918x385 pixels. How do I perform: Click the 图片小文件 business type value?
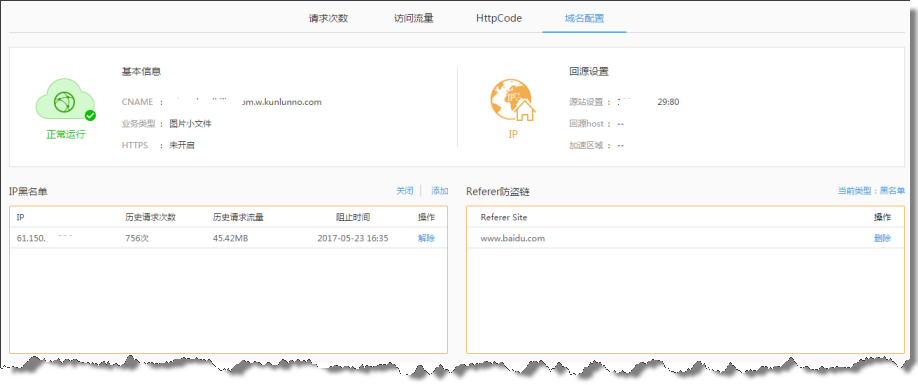coord(190,123)
